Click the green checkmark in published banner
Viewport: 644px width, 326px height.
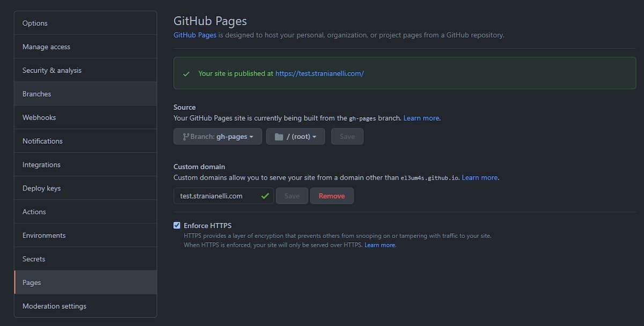186,74
